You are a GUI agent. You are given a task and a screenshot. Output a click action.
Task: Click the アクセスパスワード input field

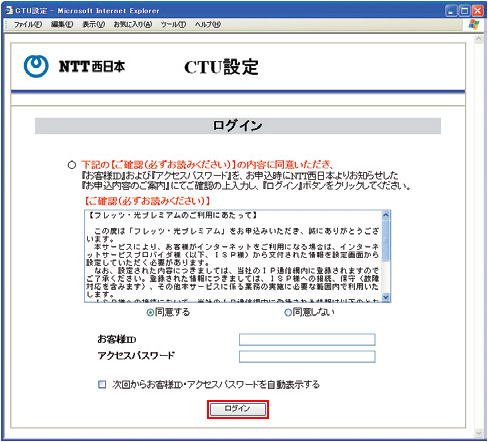click(307, 356)
